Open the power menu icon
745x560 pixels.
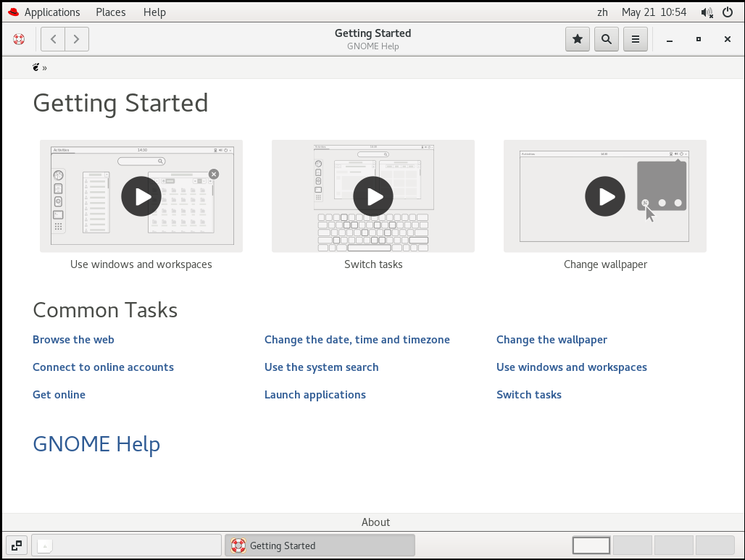(728, 12)
